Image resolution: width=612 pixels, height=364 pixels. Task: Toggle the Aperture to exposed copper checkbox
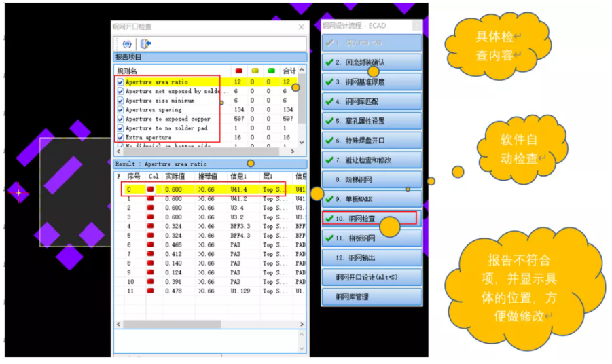(120, 119)
